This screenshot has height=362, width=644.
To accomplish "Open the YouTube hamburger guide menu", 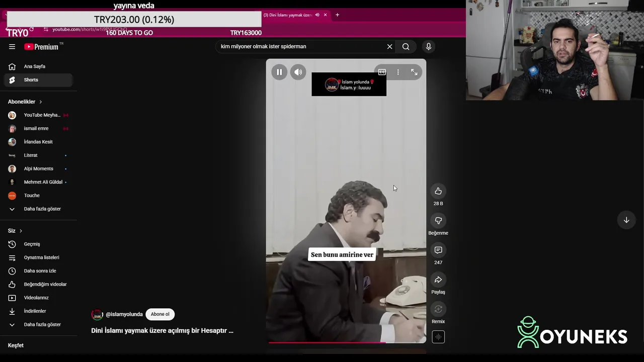I will click(12, 47).
